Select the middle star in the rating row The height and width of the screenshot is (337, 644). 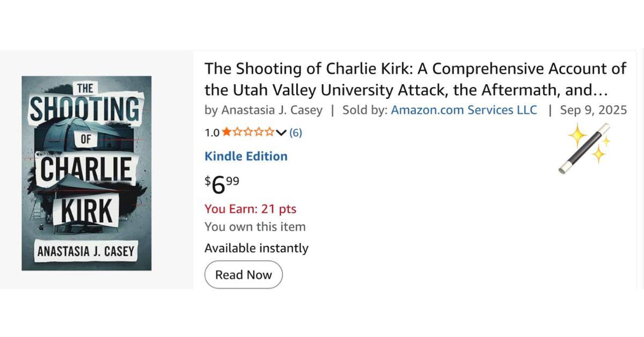tap(249, 131)
